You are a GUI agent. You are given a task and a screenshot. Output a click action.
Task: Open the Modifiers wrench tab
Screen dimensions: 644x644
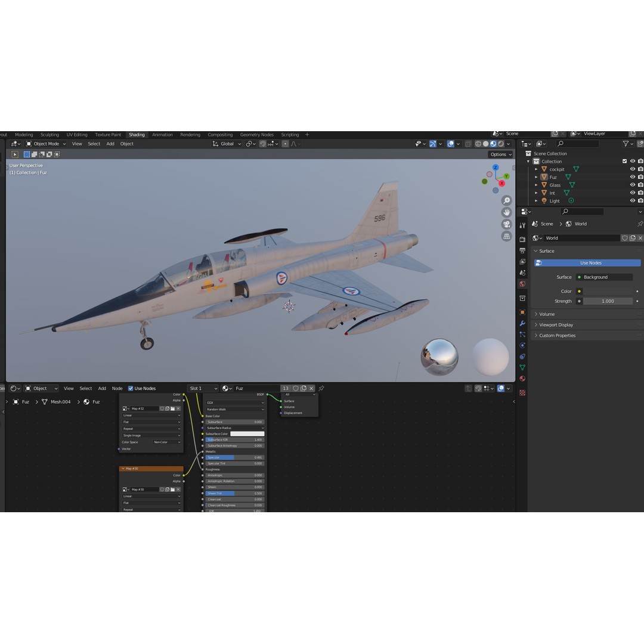click(522, 323)
